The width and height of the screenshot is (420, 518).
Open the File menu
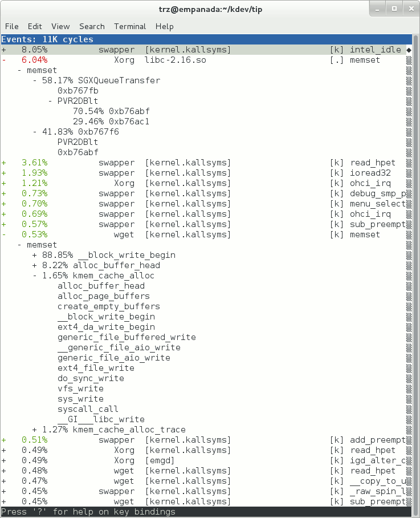pyautogui.click(x=11, y=26)
